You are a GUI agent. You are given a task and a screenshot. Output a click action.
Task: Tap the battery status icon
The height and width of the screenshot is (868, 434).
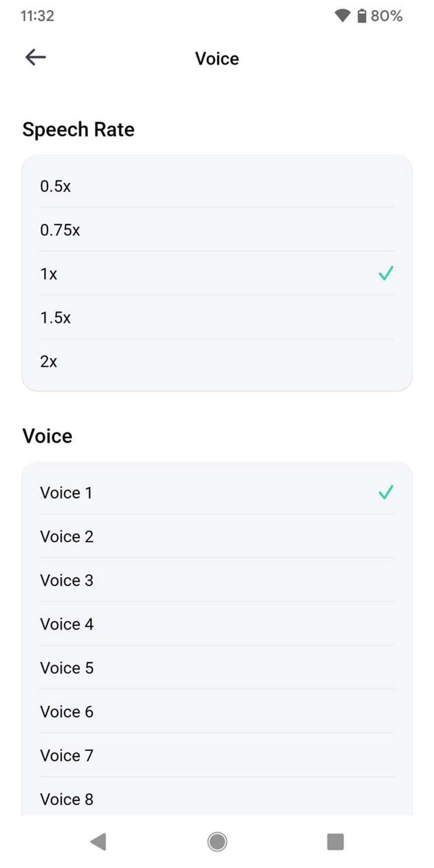[x=361, y=16]
